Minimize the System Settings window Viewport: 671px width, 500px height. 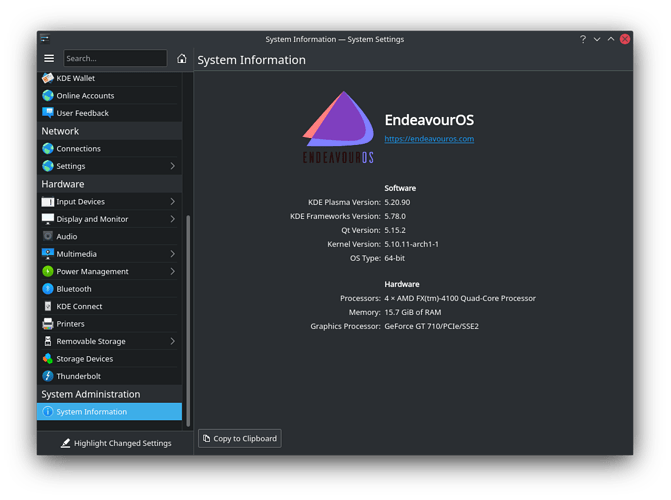tap(597, 39)
